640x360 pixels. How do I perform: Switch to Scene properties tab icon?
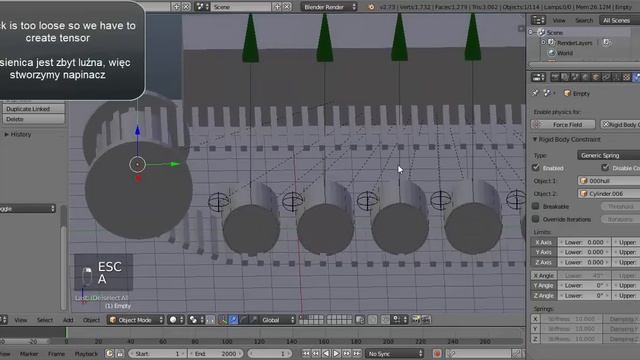coord(575,77)
